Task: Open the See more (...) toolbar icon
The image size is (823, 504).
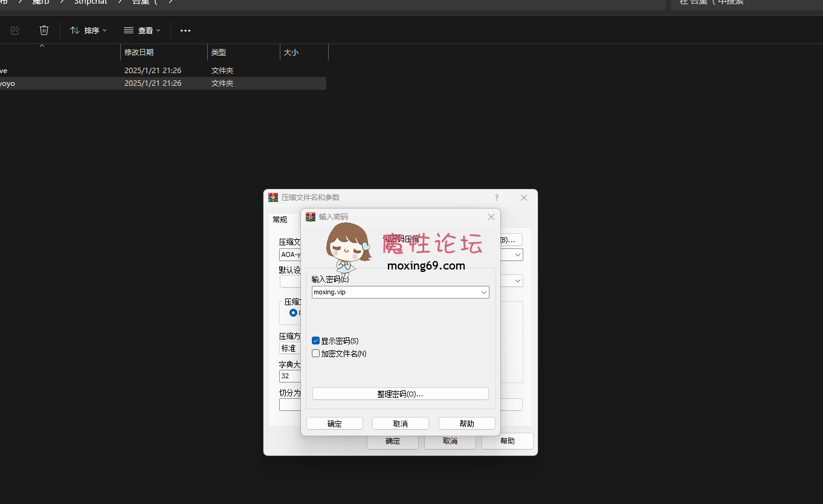Action: click(x=185, y=30)
